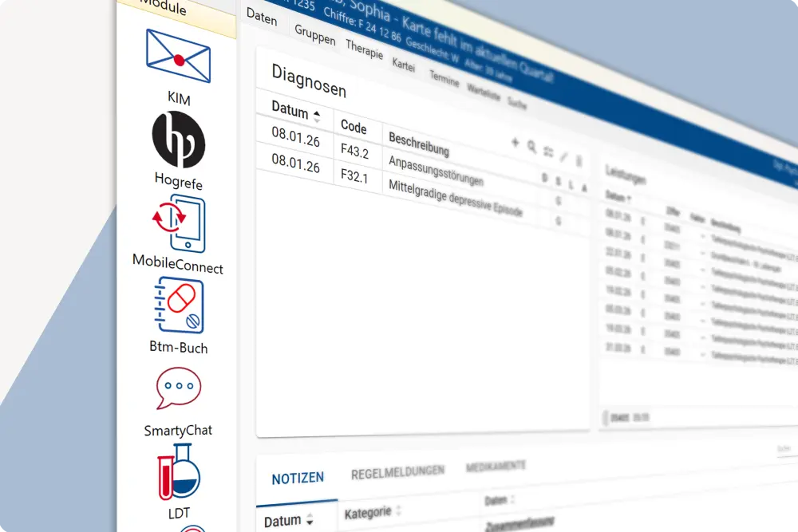
Task: Click the Karte fehlt im aktuellen Quartal notice
Action: (477, 49)
